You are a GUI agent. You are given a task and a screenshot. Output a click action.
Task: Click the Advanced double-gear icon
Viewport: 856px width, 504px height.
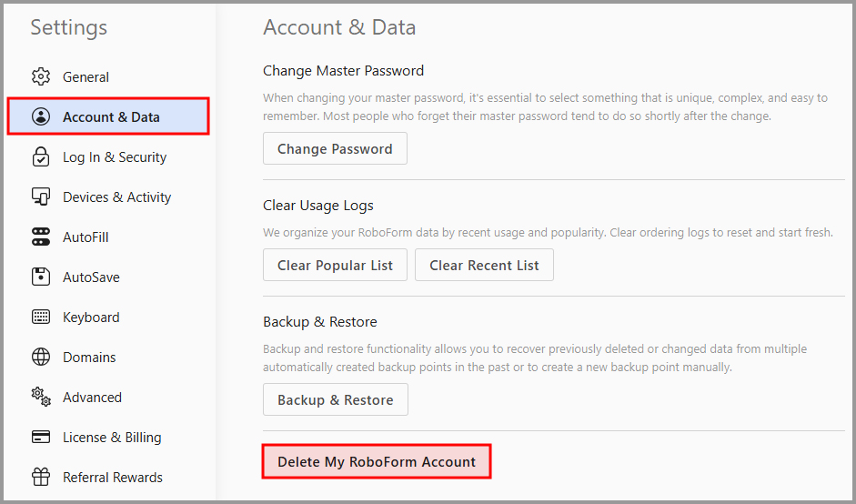click(41, 397)
